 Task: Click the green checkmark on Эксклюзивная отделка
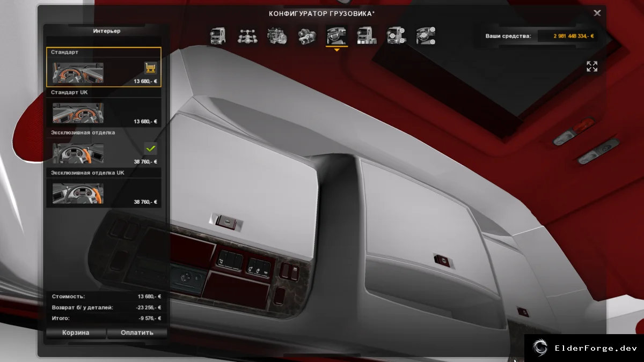click(x=150, y=149)
